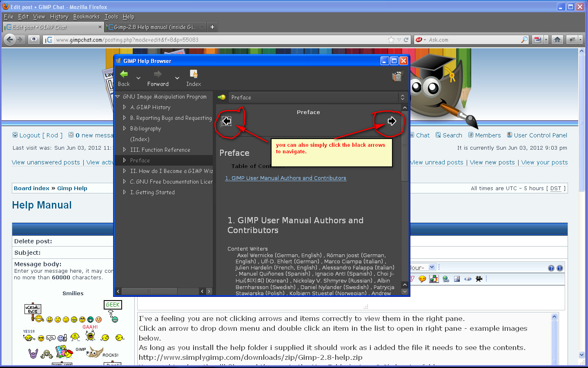Insert the GAAH! screaming smiley
The width and height of the screenshot is (588, 368).
coord(90,333)
